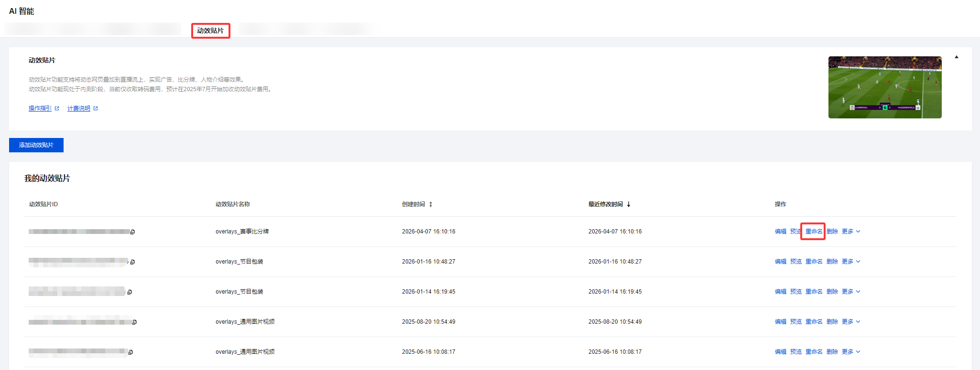
Task: Click 创建时间 cell 2026-01-14 16:19:45
Action: coord(429,292)
